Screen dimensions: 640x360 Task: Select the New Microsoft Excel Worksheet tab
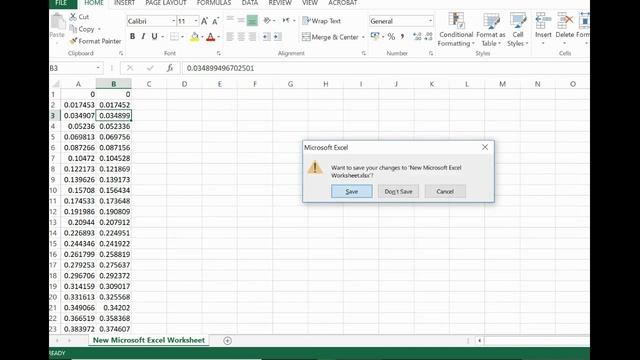149,340
